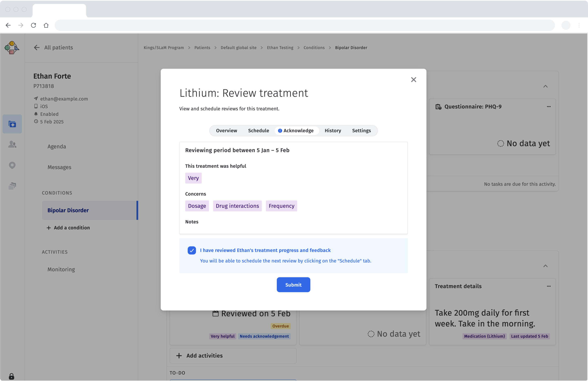Screen dimensions: 588x381
Task: Click the lock icon at bottom left
Action: 11,376
